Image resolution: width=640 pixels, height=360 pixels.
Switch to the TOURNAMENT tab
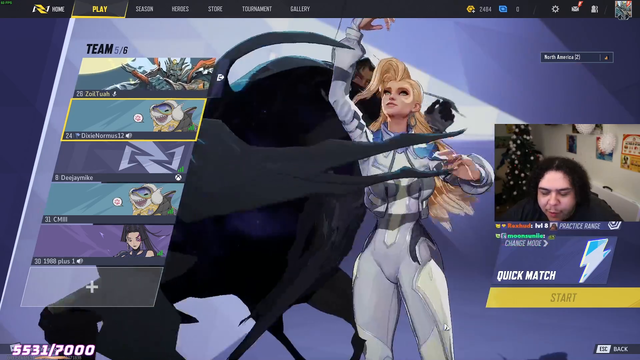(257, 9)
